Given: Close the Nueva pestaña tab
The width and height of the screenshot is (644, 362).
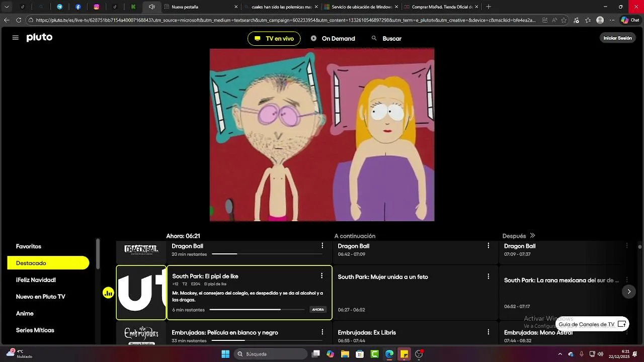Looking at the screenshot, I should (236, 7).
